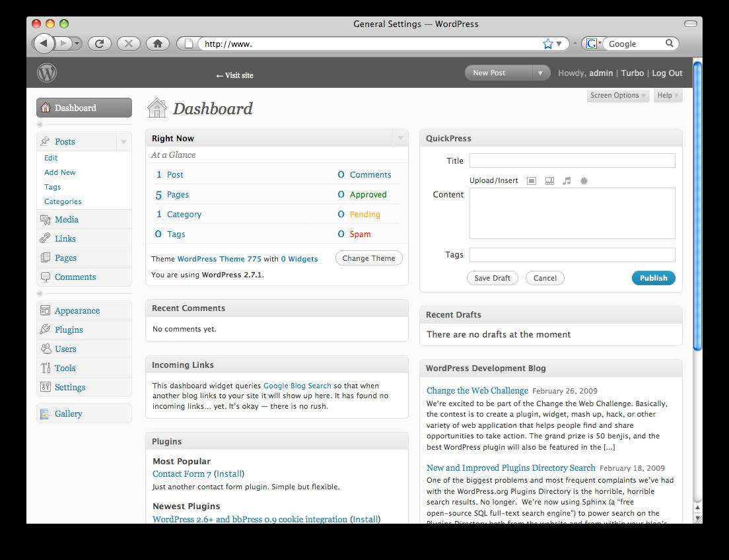Image resolution: width=729 pixels, height=560 pixels.
Task: Open Edit under Posts
Action: coord(51,158)
